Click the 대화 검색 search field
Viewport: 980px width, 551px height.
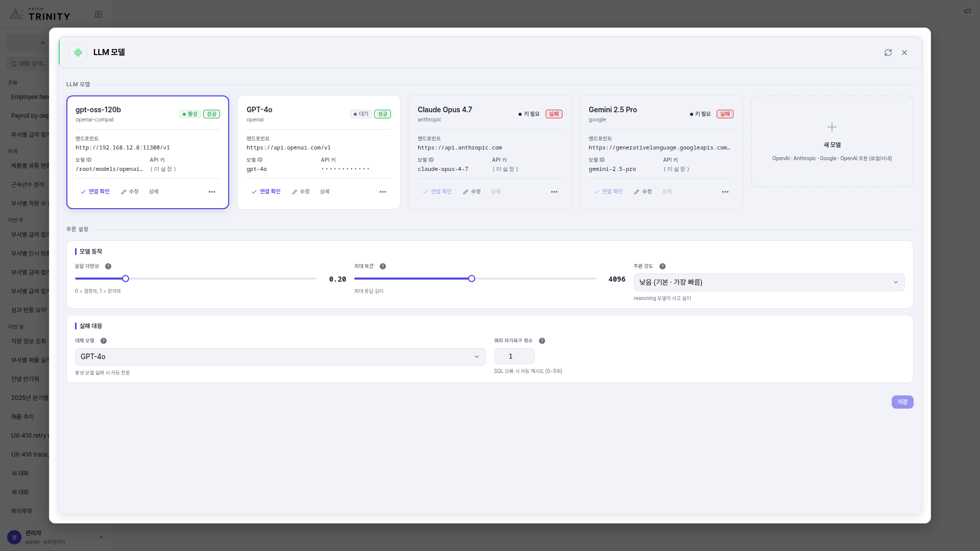[x=28, y=64]
